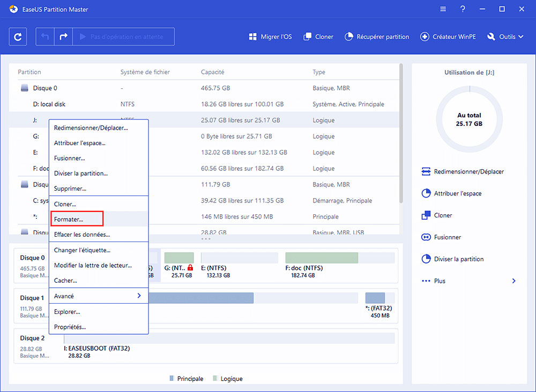Click '60.56 GB libres sur 182.74 GB'
This screenshot has height=392, width=536.
coord(242,168)
